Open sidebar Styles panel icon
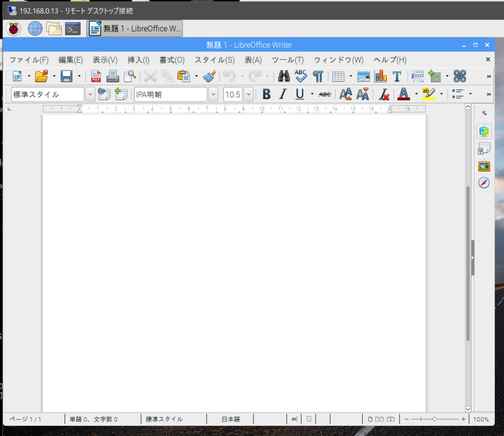Screen dimensions: 504x436 pyautogui.click(x=484, y=149)
